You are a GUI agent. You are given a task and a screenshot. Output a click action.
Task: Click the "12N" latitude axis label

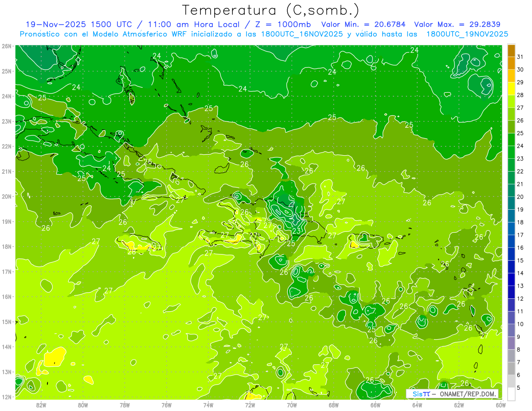pos(6,397)
